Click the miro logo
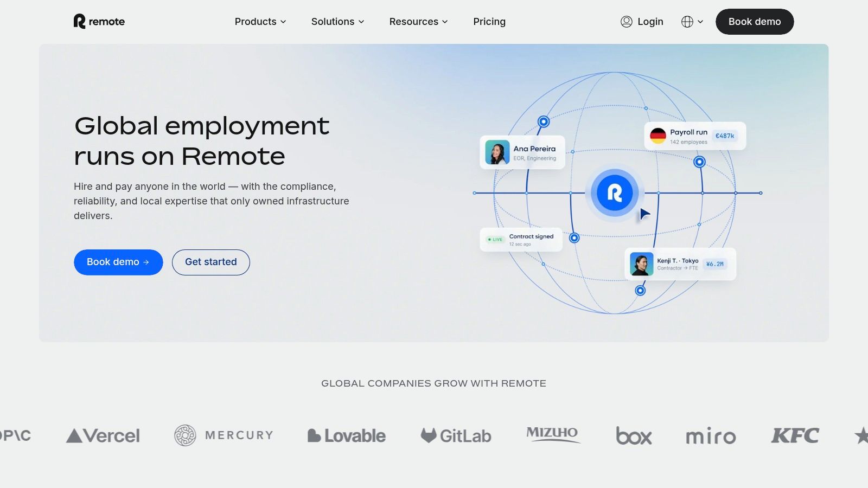The height and width of the screenshot is (488, 868). 711,436
